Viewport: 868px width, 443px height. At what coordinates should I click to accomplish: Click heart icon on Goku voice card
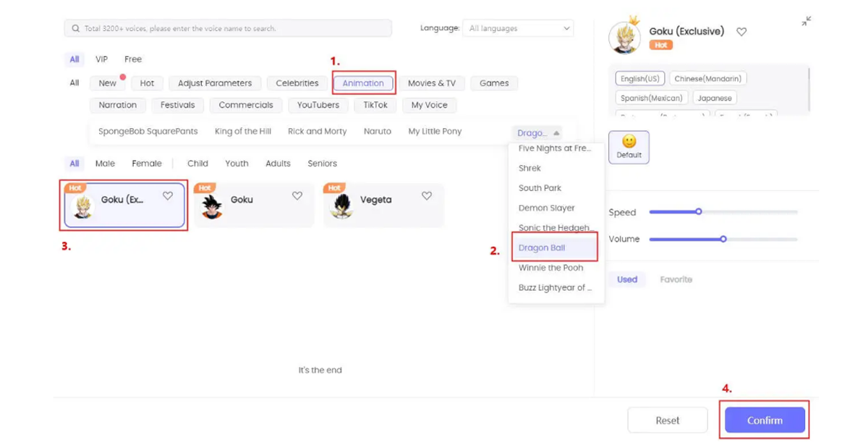coord(297,196)
